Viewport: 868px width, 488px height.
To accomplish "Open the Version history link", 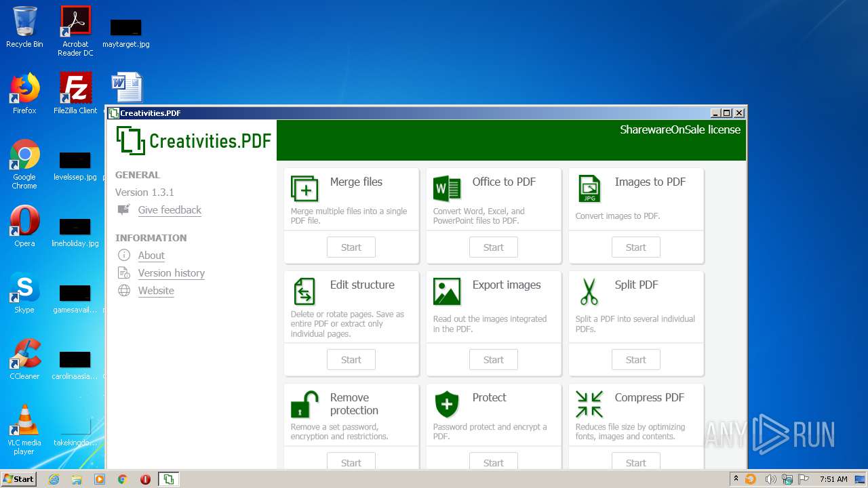I will point(172,273).
